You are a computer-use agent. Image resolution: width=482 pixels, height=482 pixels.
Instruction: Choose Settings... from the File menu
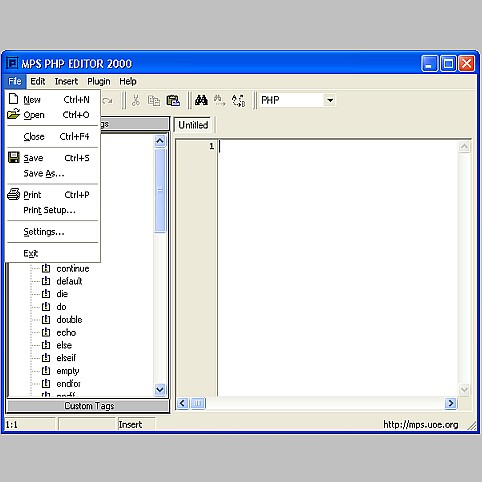point(53,232)
